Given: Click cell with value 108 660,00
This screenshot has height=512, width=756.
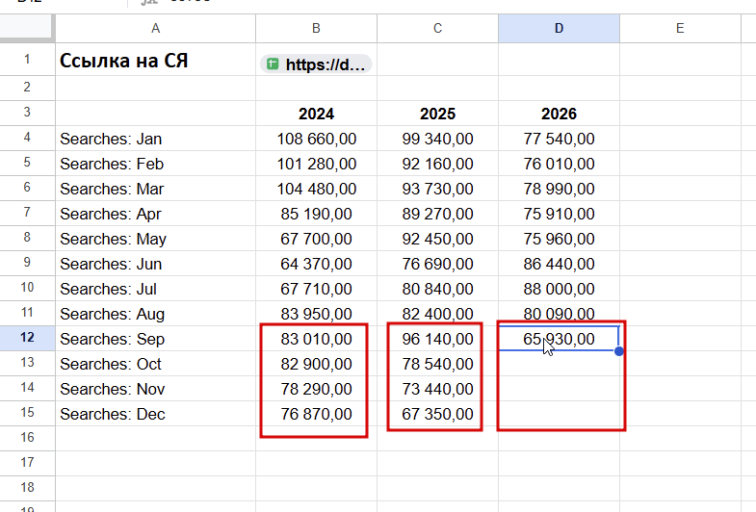Looking at the screenshot, I should click(x=316, y=138).
